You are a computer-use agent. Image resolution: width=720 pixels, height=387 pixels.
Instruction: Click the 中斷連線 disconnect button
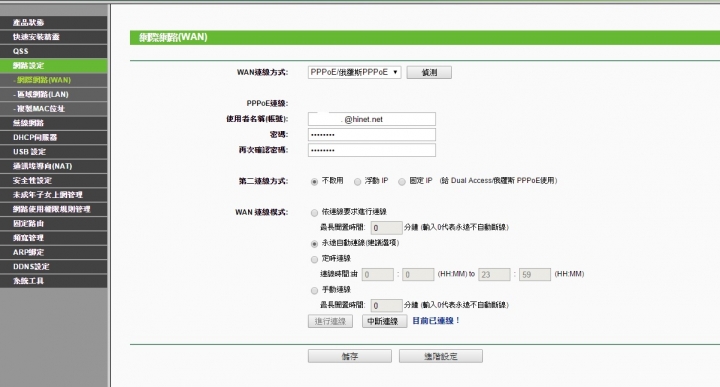(x=384, y=321)
